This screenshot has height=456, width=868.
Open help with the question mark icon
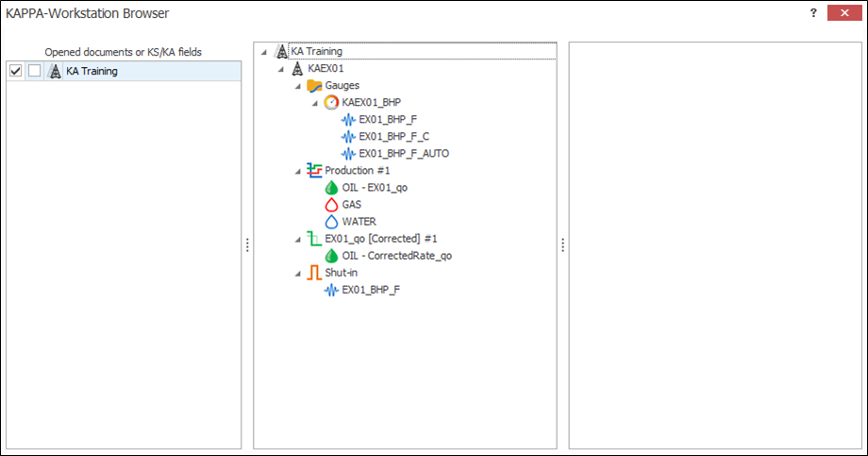tap(813, 12)
